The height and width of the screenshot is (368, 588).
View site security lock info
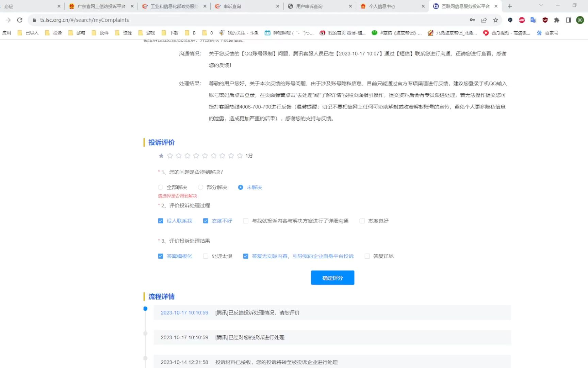coord(34,20)
